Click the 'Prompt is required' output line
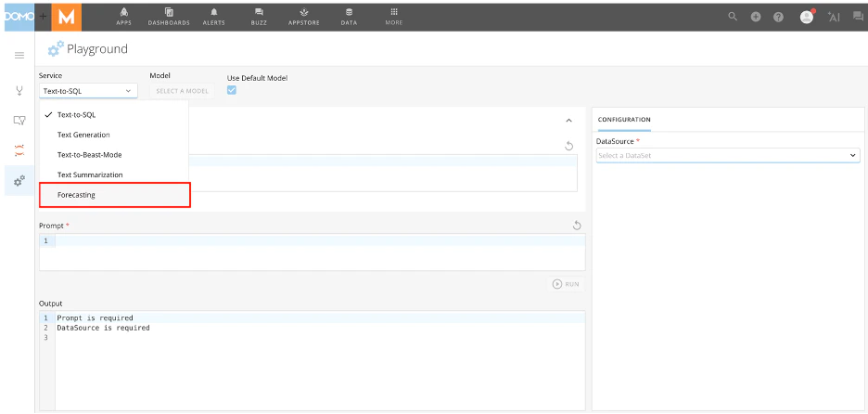This screenshot has width=868, height=414. pyautogui.click(x=96, y=318)
